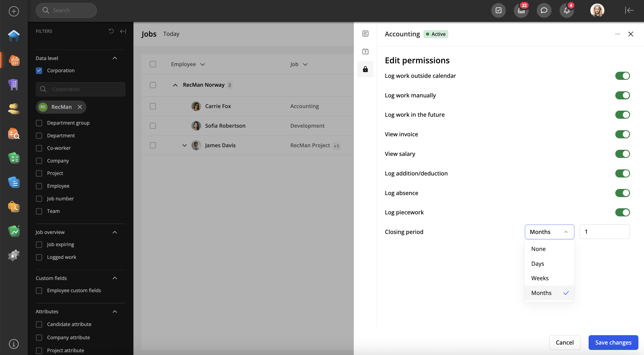
Task: Click the lock permissions panel icon
Action: pyautogui.click(x=365, y=69)
